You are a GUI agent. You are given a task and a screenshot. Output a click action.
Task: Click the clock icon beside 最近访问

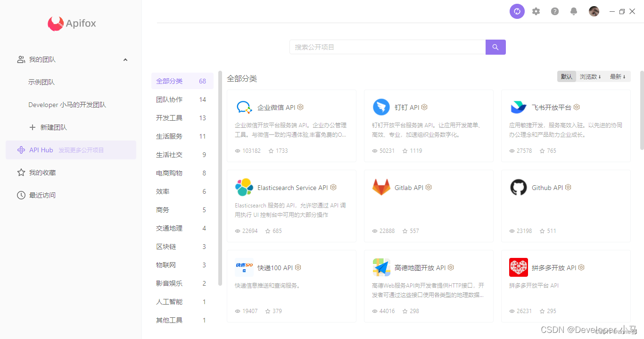click(x=21, y=195)
